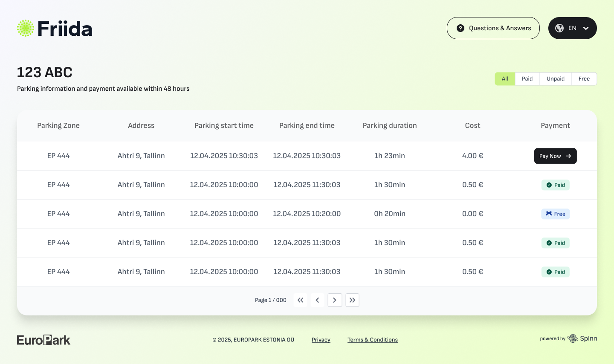Select the Paid filter tab
The image size is (614, 364).
[527, 79]
